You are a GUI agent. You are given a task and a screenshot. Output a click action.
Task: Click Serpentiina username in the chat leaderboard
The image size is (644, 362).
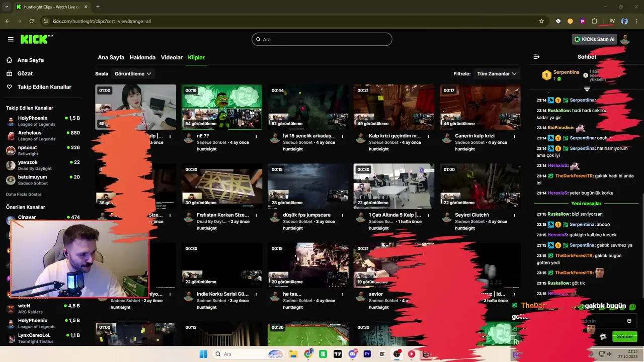[x=566, y=72]
